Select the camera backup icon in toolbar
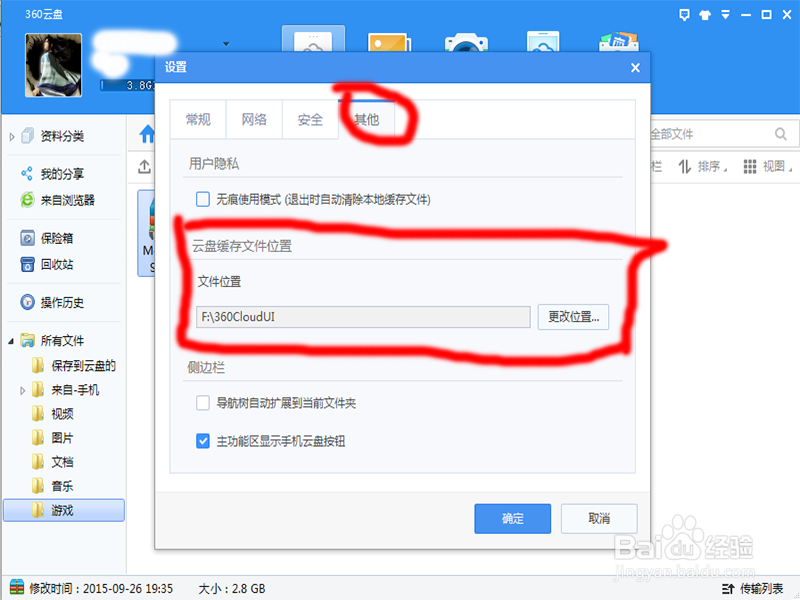The height and width of the screenshot is (600, 800). 465,43
